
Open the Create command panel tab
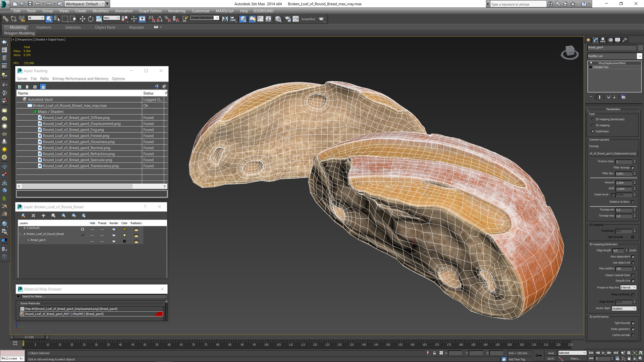pyautogui.click(x=588, y=40)
